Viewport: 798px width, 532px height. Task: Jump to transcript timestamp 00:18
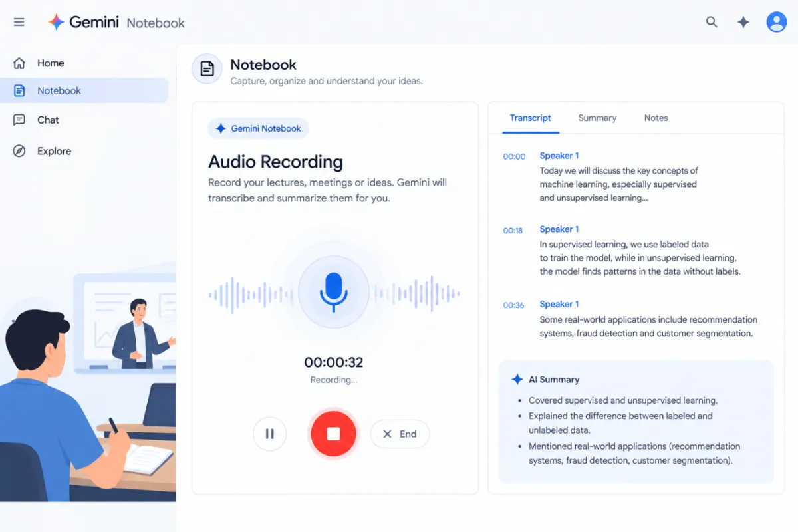pos(513,231)
